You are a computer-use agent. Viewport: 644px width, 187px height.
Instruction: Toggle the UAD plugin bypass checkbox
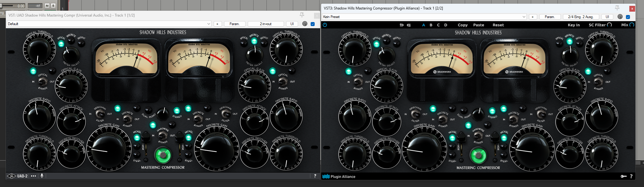[x=312, y=24]
